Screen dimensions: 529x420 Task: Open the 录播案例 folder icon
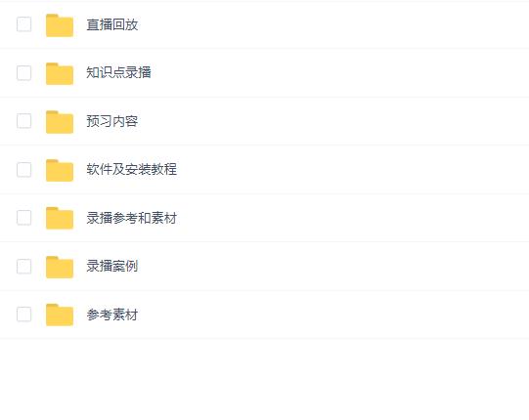coord(60,267)
